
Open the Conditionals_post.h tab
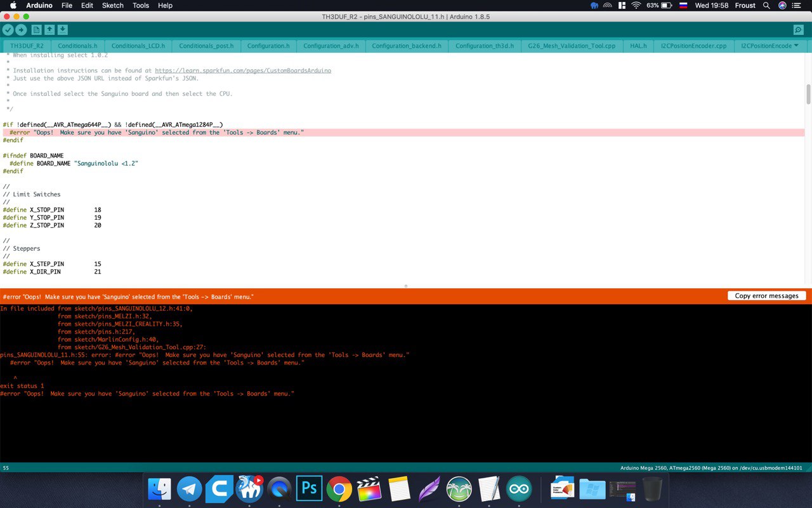click(x=206, y=46)
